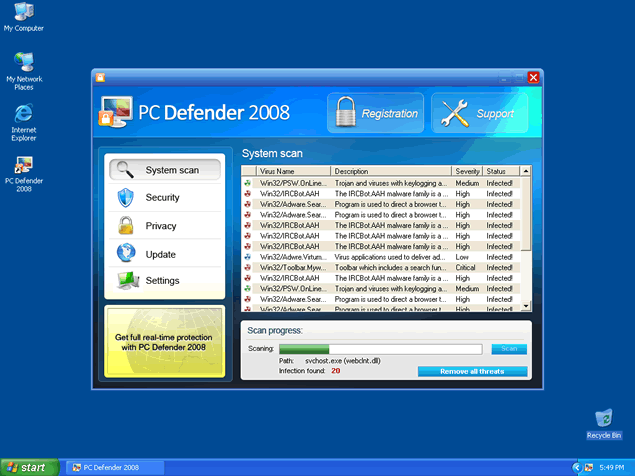Open My Network Places desktop icon
This screenshot has width=635, height=476.
[x=23, y=66]
